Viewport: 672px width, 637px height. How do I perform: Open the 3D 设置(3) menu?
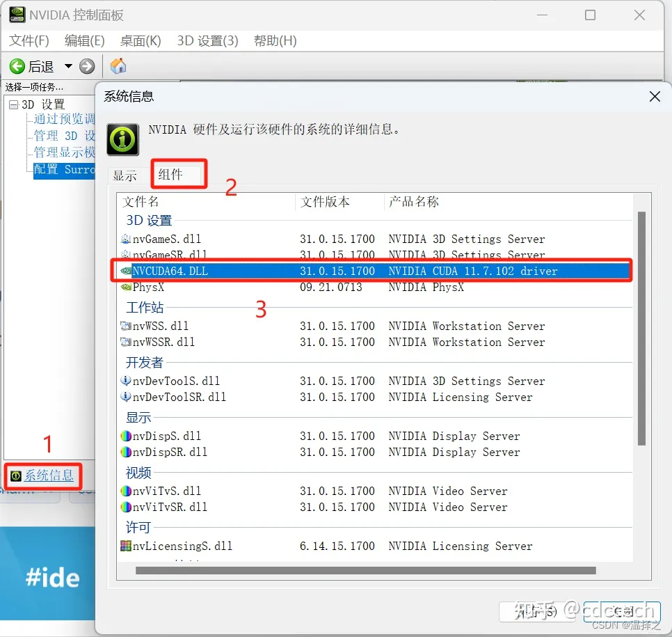[x=207, y=41]
